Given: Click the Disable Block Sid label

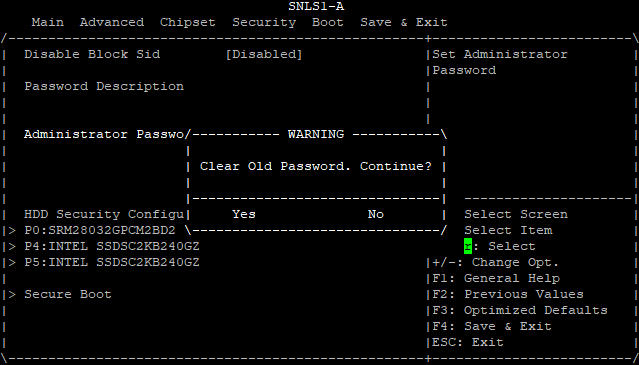Looking at the screenshot, I should tap(92, 54).
